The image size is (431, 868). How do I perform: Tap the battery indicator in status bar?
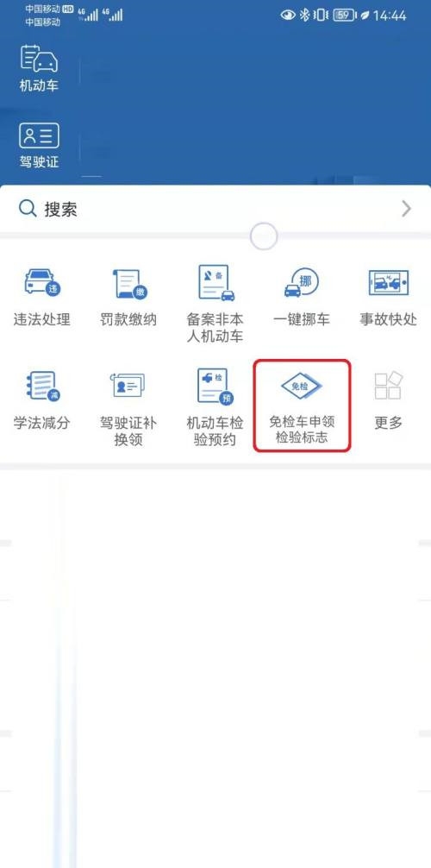tap(344, 15)
